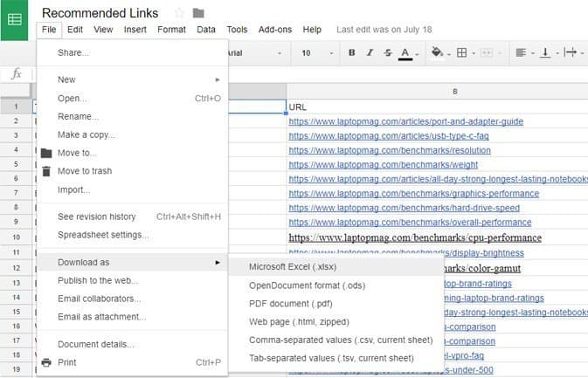Select Open... in the File menu
Viewport: 588px width, 378px height.
(x=133, y=99)
